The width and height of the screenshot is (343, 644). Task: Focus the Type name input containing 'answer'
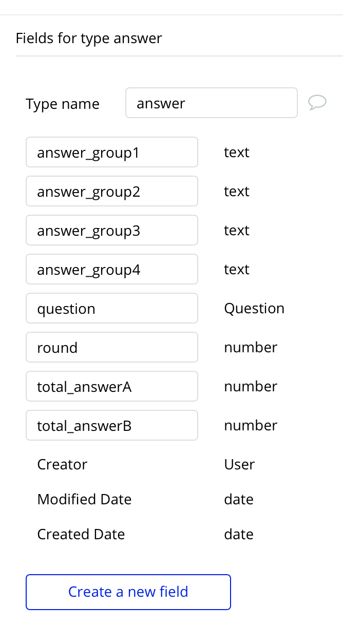coord(211,103)
